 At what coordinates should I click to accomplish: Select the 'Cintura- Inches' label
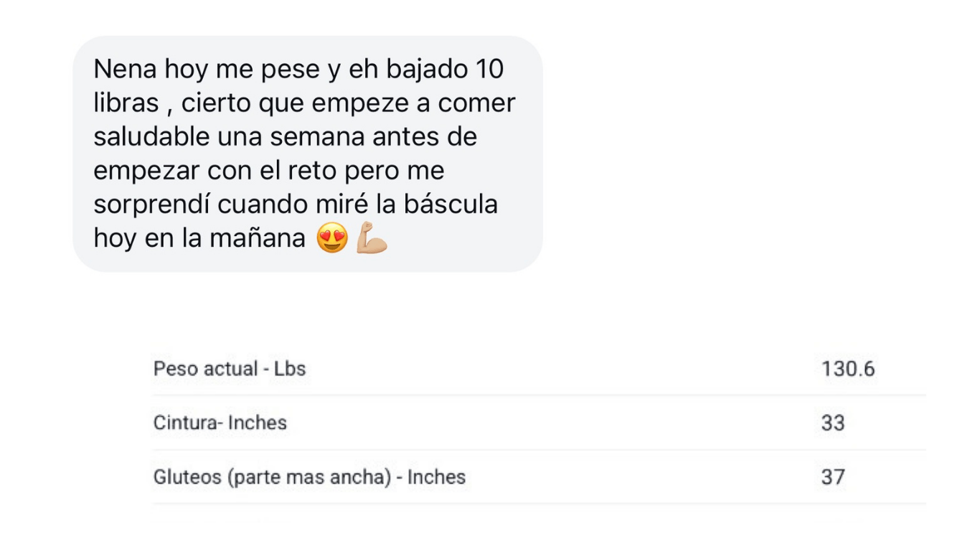(220, 423)
